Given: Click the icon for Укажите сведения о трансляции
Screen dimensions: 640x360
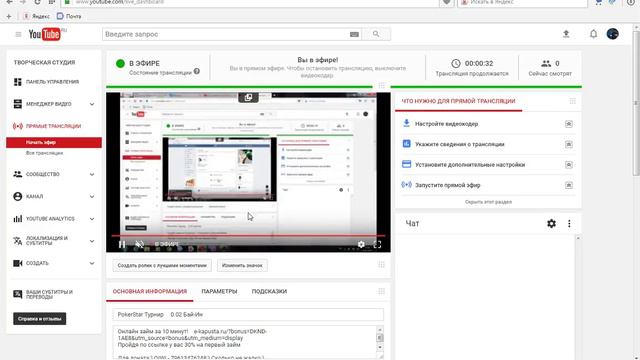Looking at the screenshot, I should [x=407, y=144].
